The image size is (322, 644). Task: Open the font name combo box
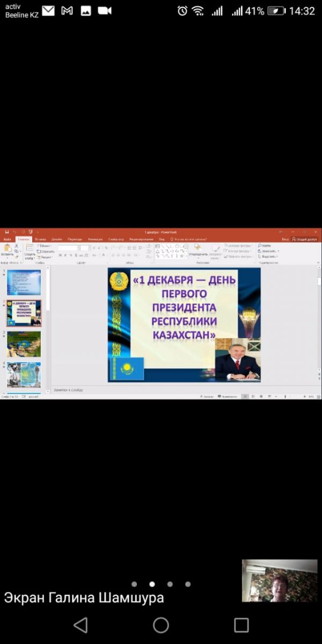(68, 247)
